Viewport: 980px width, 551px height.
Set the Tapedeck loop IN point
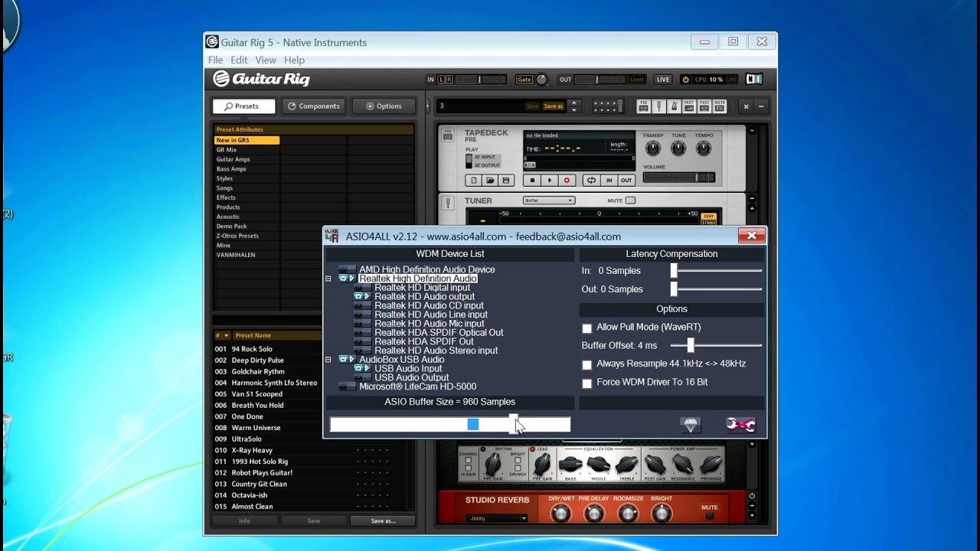609,181
